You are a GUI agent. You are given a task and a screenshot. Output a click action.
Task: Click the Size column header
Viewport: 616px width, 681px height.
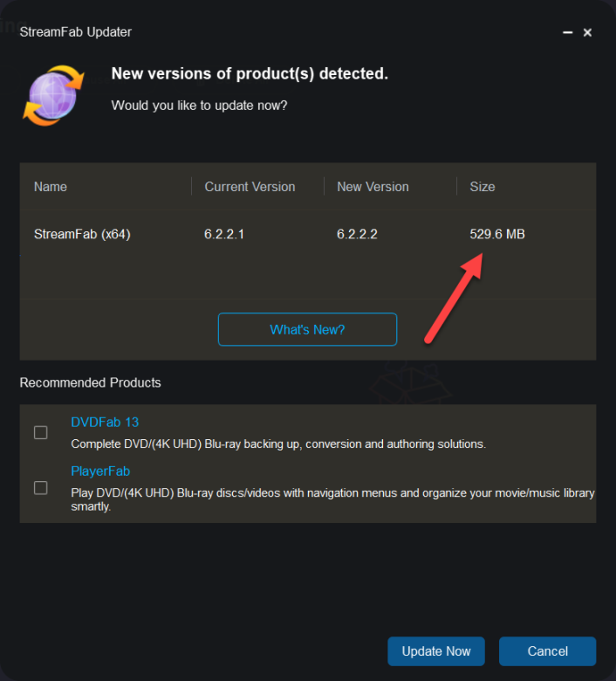483,187
